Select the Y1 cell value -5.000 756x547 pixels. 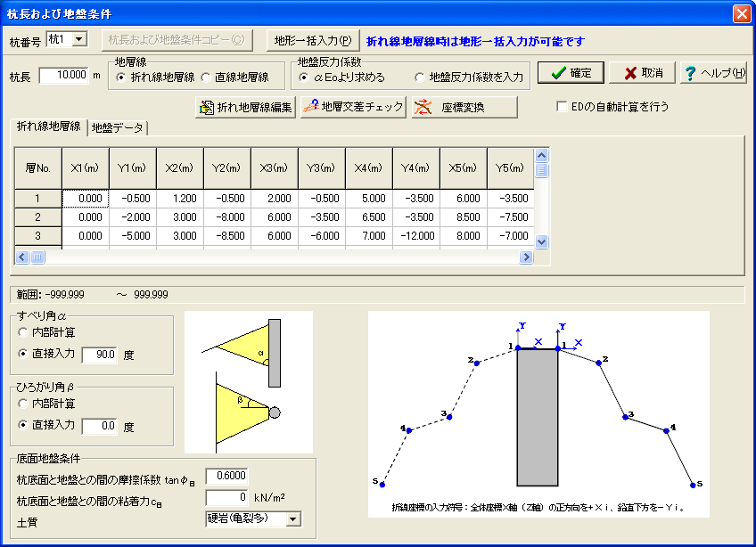coord(133,236)
